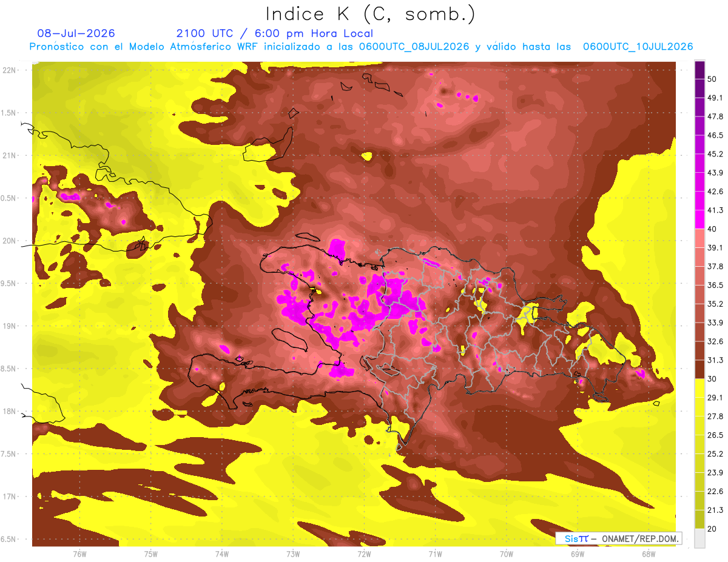Click the 47.8 value on the color scale
The width and height of the screenshot is (728, 562).
pos(715,116)
